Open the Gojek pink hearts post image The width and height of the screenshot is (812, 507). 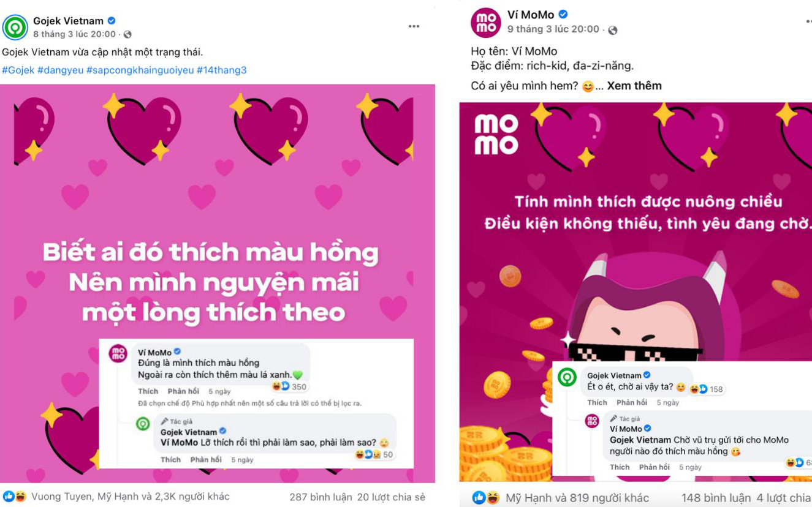(x=218, y=284)
